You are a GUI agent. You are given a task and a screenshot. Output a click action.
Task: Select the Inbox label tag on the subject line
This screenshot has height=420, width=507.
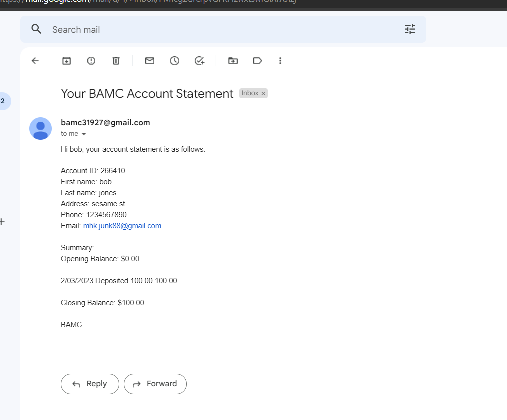coord(250,93)
